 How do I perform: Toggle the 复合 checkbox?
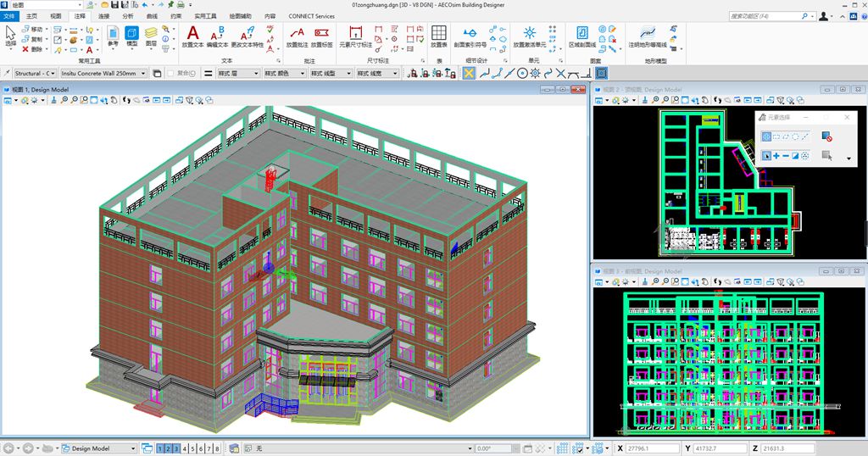(x=172, y=74)
